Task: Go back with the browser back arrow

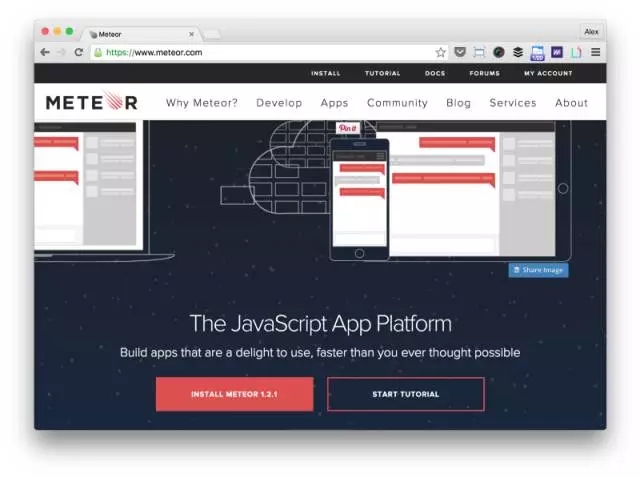Action: point(45,52)
